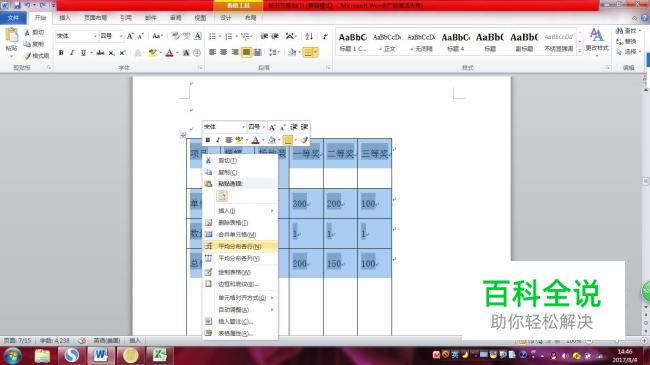Click the paste option icon under 粘贴选项

[222, 196]
